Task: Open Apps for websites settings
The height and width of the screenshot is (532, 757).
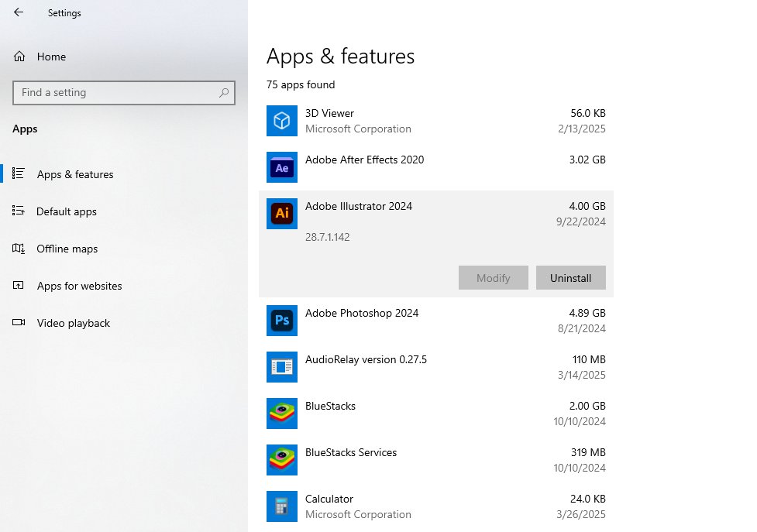Action: click(x=79, y=286)
